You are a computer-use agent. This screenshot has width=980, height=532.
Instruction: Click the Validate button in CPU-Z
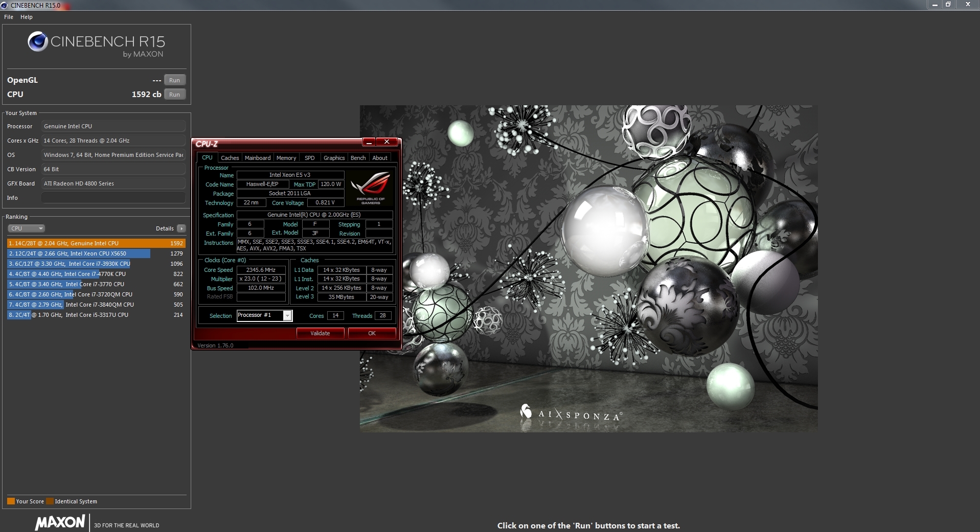(x=320, y=333)
